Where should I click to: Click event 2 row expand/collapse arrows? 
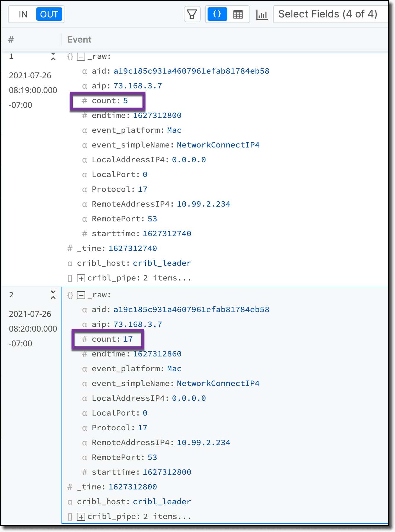53,295
